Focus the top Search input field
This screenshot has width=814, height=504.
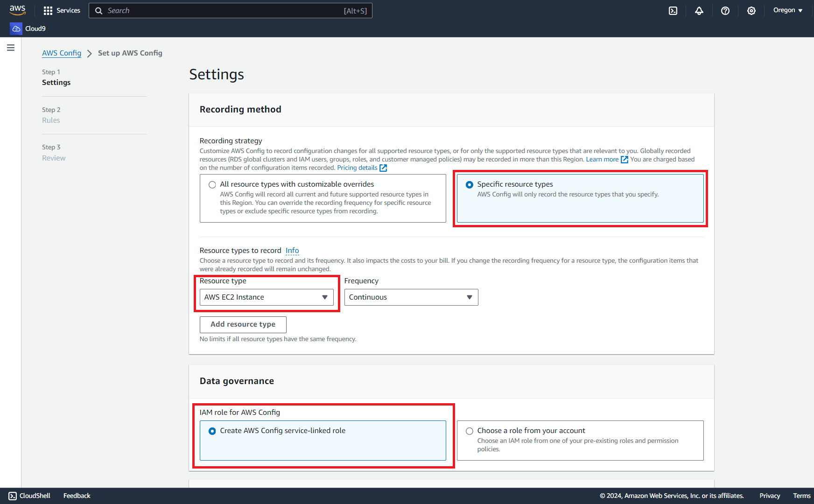230,11
